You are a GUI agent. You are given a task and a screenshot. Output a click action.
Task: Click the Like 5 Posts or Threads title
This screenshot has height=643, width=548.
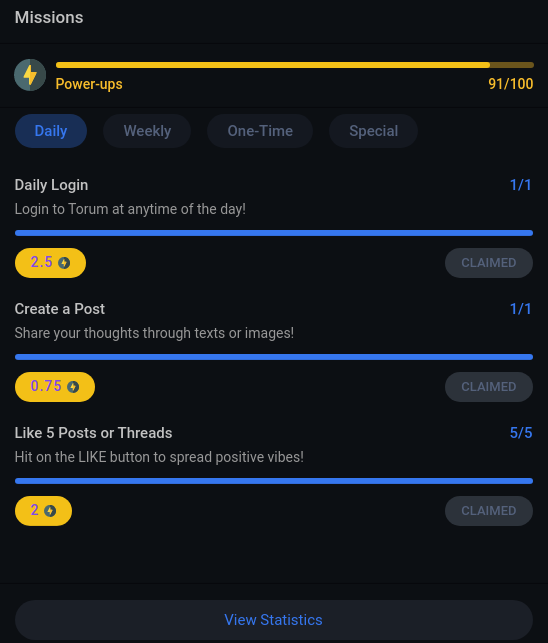tap(94, 433)
